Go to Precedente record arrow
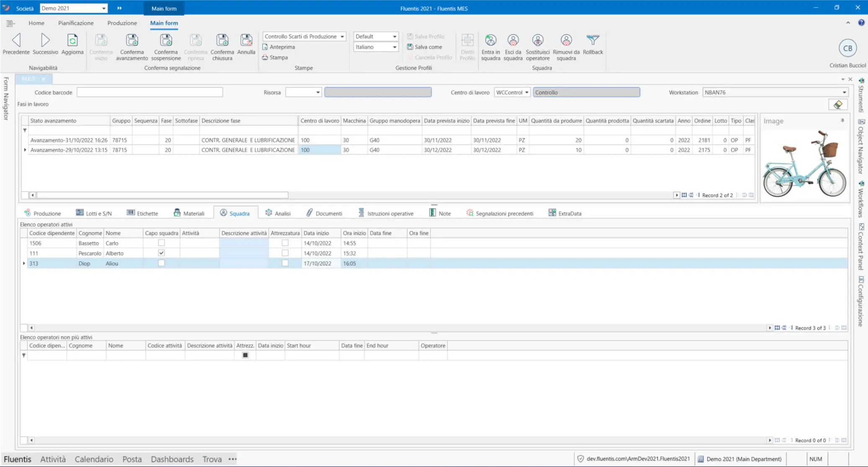The height and width of the screenshot is (467, 868). (16, 40)
